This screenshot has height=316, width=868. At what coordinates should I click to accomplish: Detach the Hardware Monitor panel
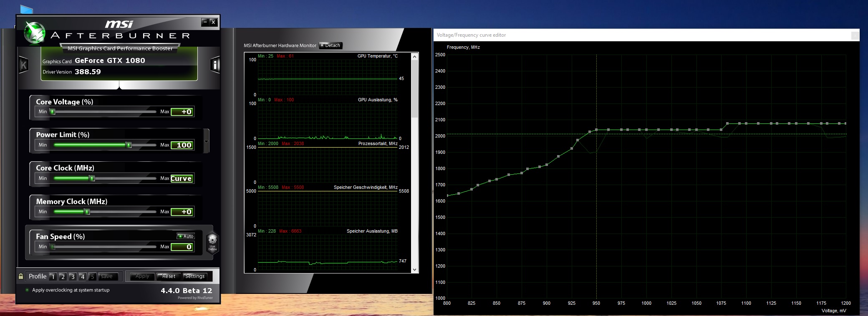point(331,45)
